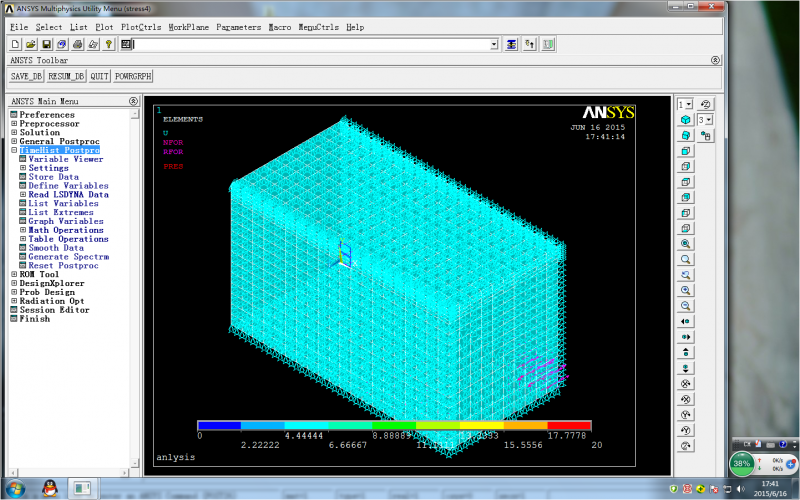This screenshot has height=500, width=800.
Task: Click the Save Analysis floppy disk icon
Action: click(46, 44)
